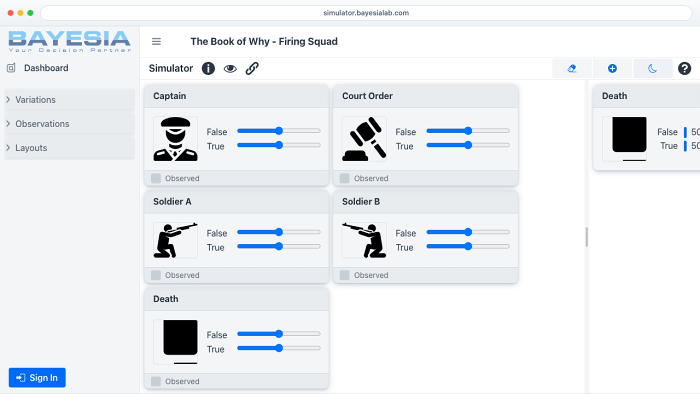Click the blue plus add icon
This screenshot has width=700, height=394.
click(612, 68)
